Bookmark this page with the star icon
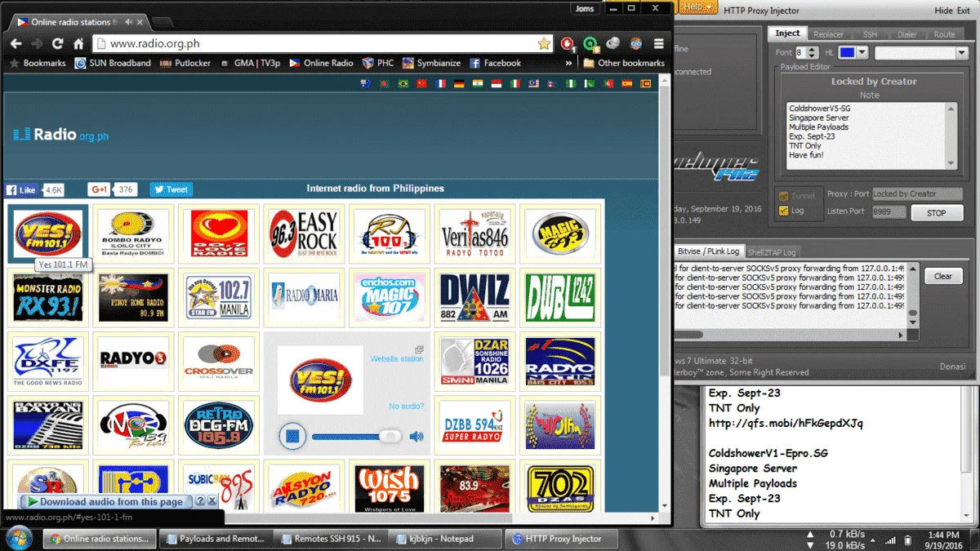The height and width of the screenshot is (551, 980). (544, 43)
